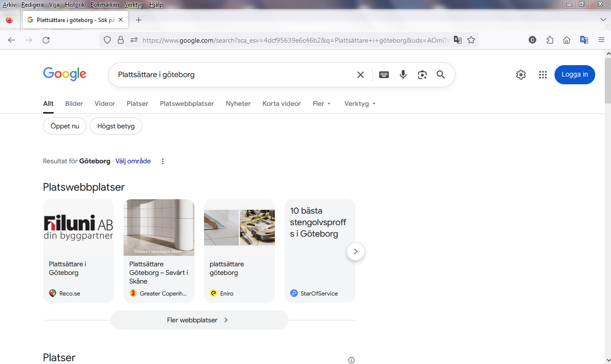Open Google quick settings gear icon
The width and height of the screenshot is (611, 364).
click(x=520, y=75)
